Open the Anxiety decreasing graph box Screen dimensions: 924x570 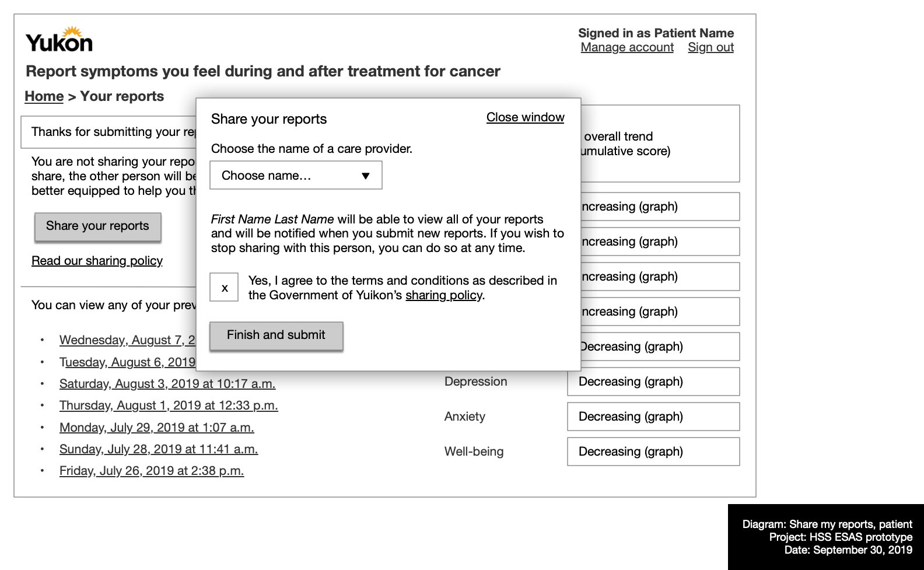(653, 417)
